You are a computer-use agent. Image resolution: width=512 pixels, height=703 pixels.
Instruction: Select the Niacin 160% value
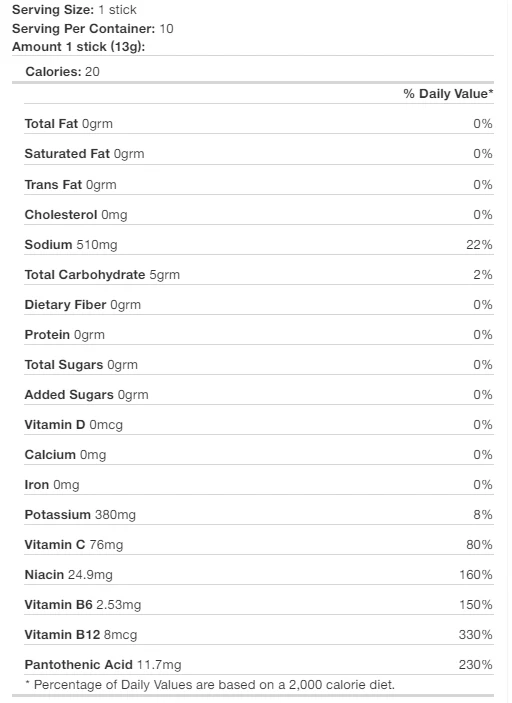point(476,574)
